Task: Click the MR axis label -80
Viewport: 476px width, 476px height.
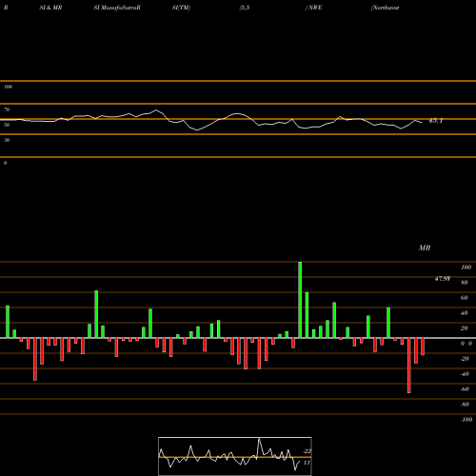Action: pos(465,405)
